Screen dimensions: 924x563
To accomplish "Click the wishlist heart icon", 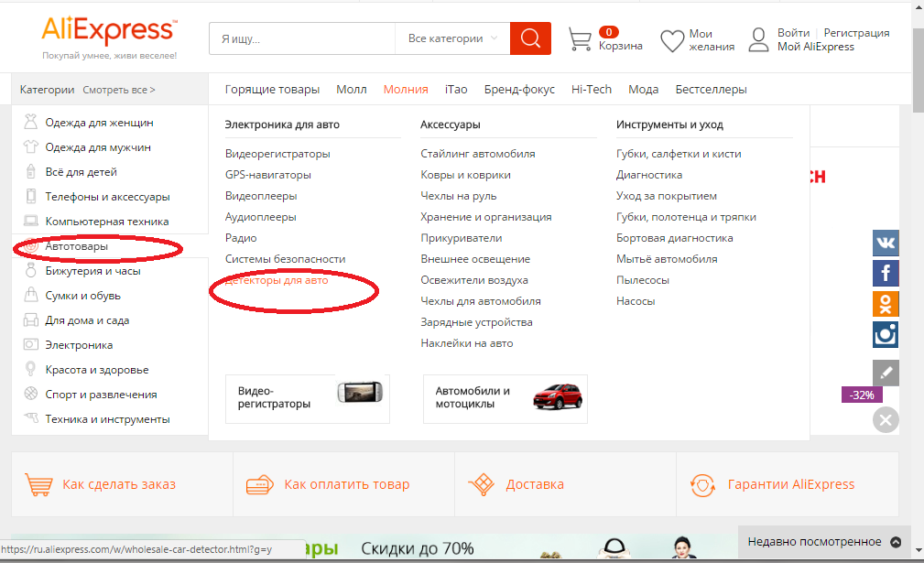I will coord(672,40).
